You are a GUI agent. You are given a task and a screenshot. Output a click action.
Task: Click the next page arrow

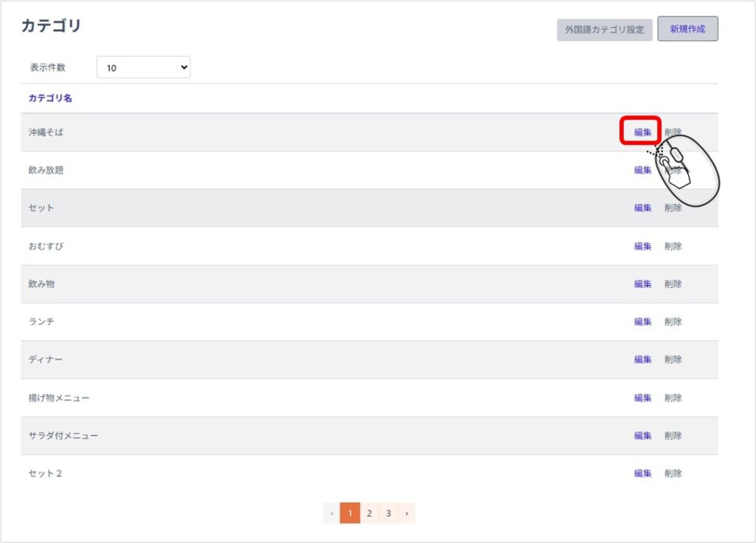[x=406, y=513]
